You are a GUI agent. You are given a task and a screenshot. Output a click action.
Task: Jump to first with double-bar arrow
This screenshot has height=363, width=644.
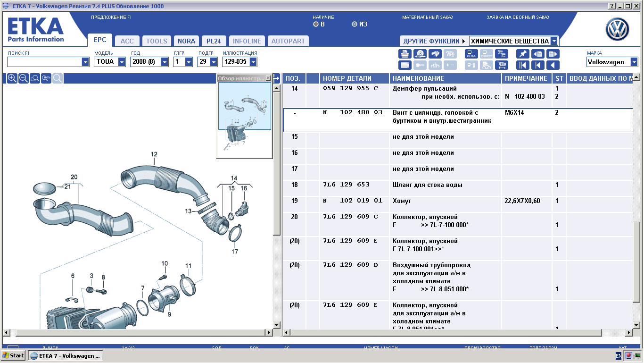[x=522, y=65]
